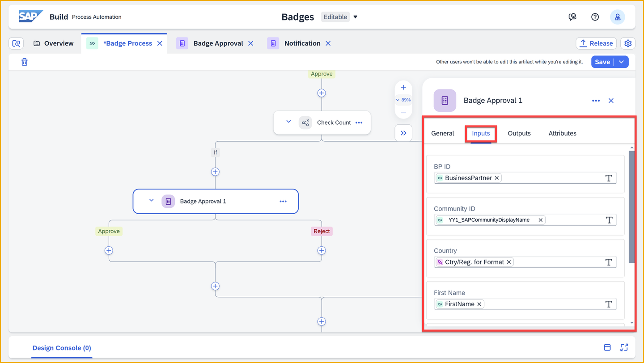Viewport: 644px width, 363px height.
Task: Switch to the Notification tab
Action: pos(302,43)
